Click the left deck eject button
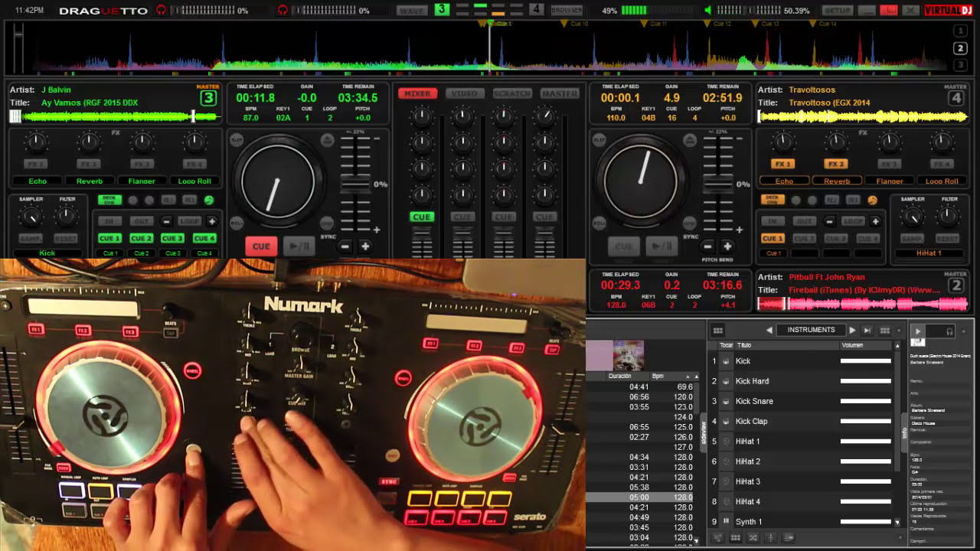Screen dimensions: 980x551 (328, 140)
